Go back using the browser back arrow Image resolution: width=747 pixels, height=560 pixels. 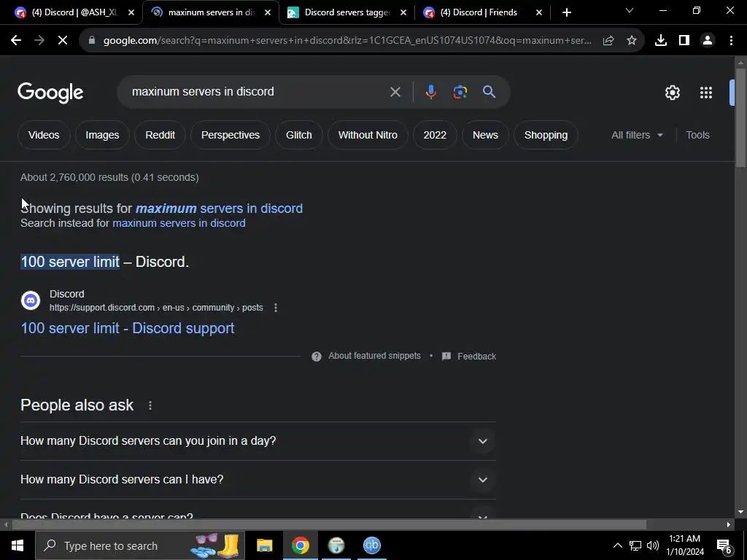point(16,41)
